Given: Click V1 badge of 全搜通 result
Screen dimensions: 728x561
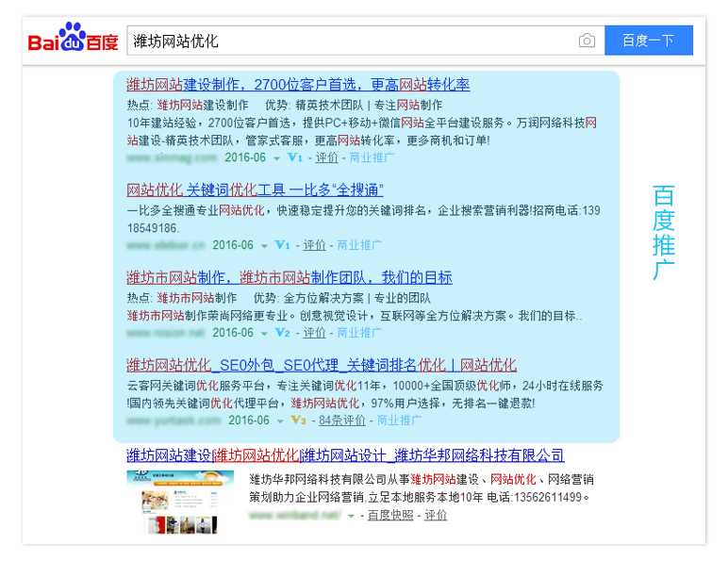Looking at the screenshot, I should click(282, 245).
